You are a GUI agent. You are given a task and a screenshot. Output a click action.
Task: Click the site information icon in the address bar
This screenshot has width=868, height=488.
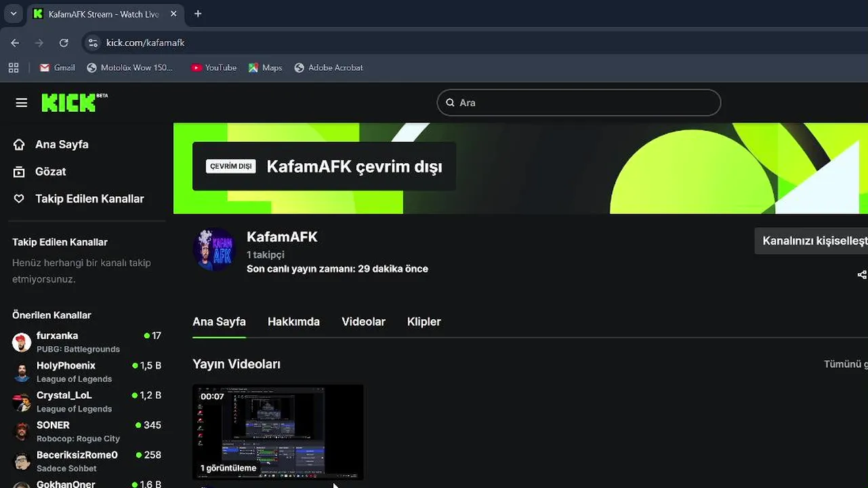94,43
